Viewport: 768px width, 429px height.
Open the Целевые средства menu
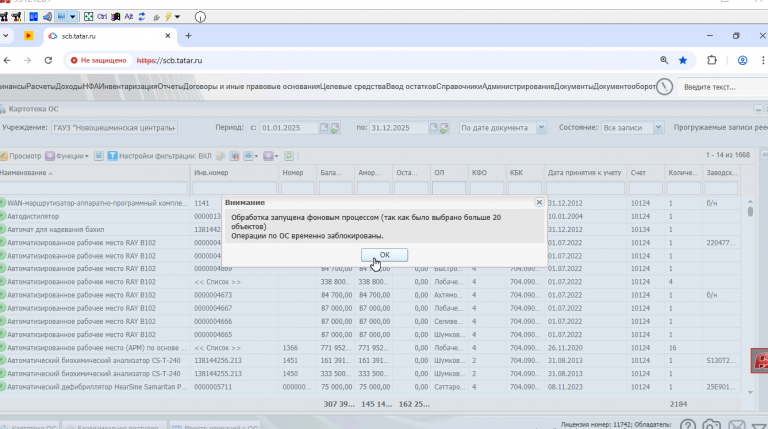point(353,87)
